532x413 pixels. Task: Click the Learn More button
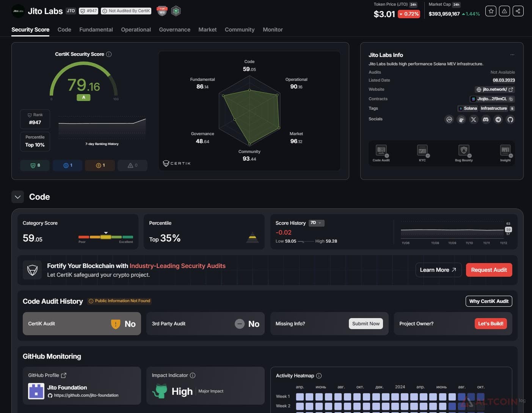[438, 270]
